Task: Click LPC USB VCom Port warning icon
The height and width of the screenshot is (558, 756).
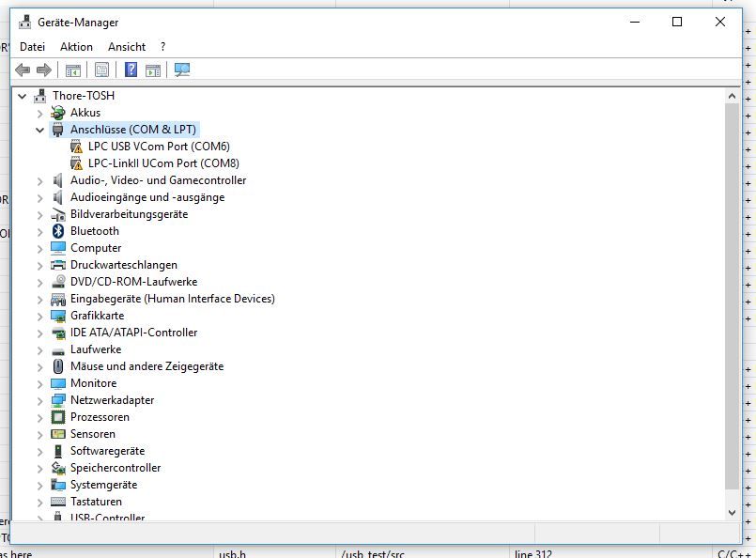Action: coord(76,147)
